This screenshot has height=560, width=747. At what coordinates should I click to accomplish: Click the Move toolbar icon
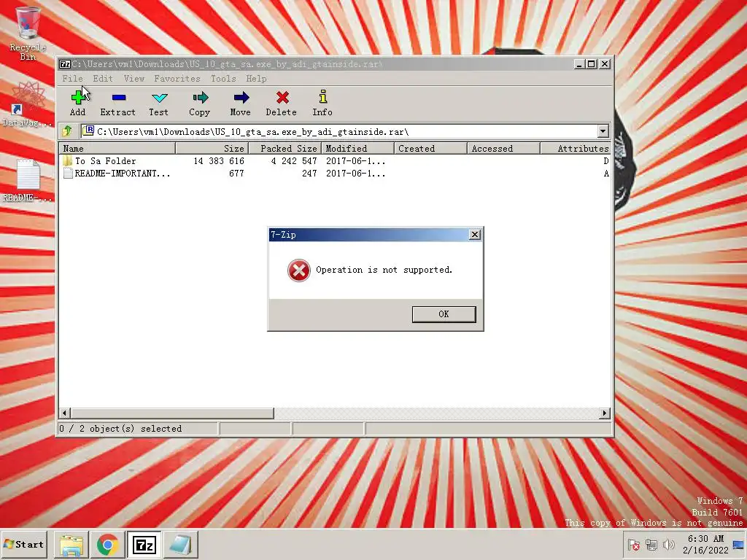tap(241, 104)
